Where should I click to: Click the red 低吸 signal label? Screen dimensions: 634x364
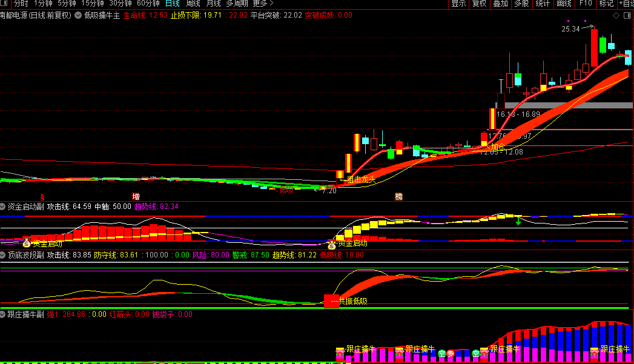point(286,190)
